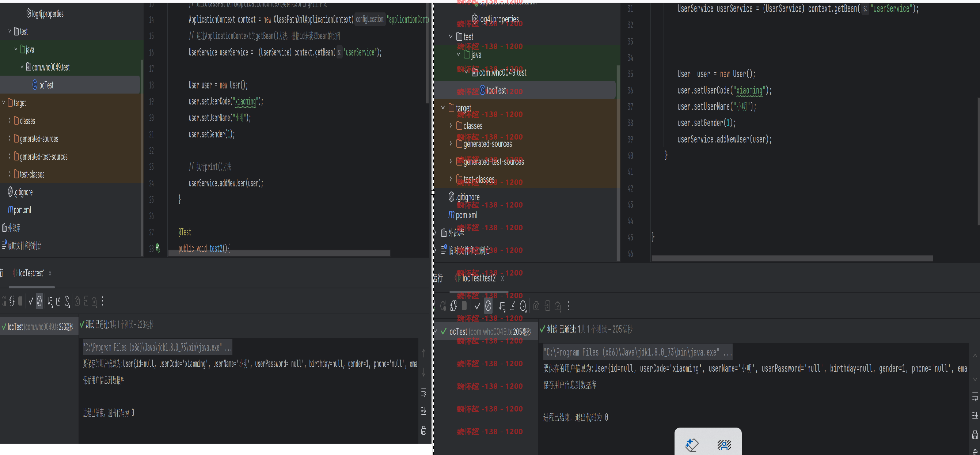Screen dimensions: 980x455
Task: Stop the process in right run panel
Action: pyautogui.click(x=464, y=306)
